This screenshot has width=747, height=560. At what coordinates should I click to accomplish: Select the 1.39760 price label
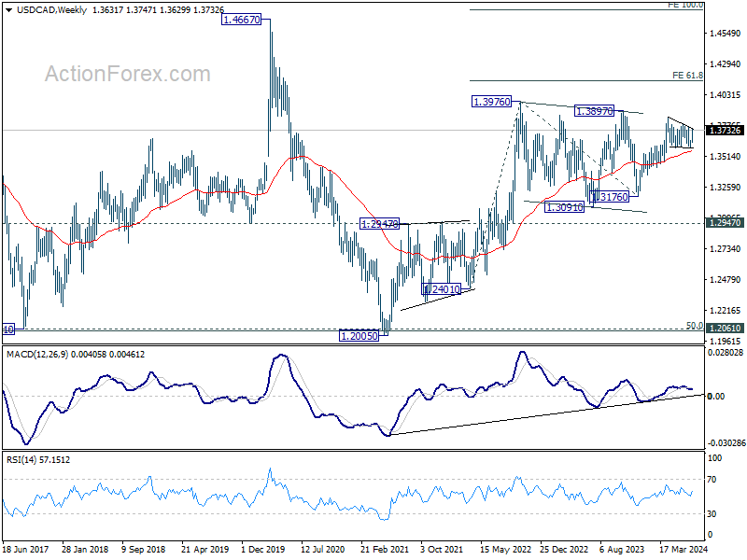tap(491, 102)
